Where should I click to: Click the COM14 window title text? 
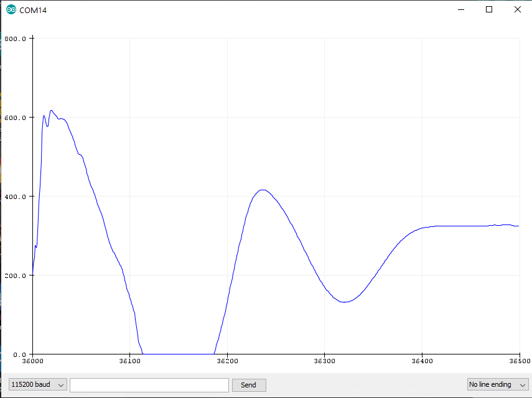pyautogui.click(x=32, y=9)
